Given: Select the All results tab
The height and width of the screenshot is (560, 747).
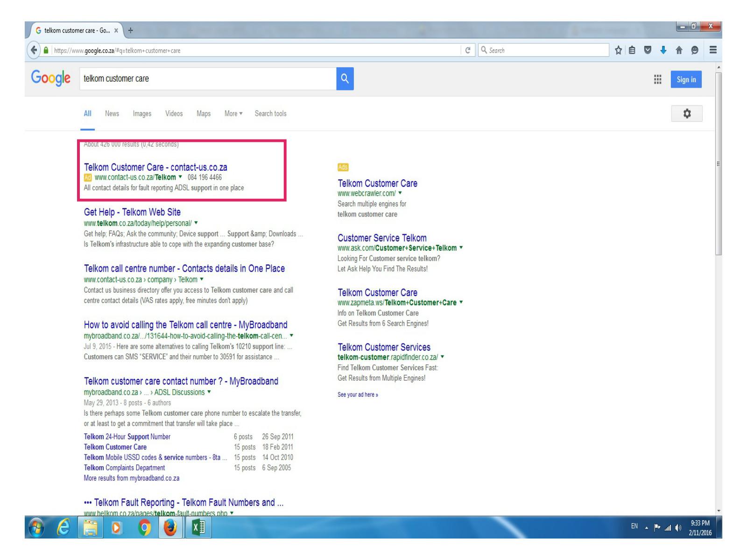Looking at the screenshot, I should (87, 113).
